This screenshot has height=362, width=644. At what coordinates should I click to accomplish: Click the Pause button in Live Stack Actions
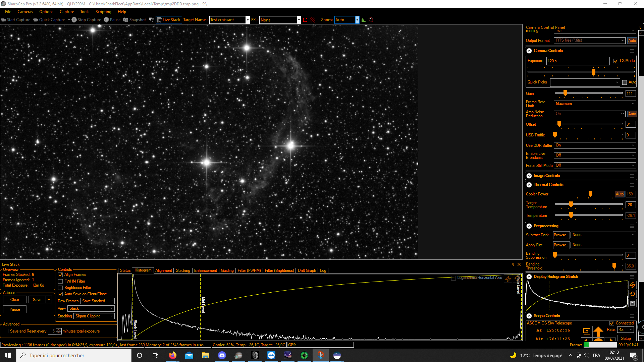pos(15,309)
